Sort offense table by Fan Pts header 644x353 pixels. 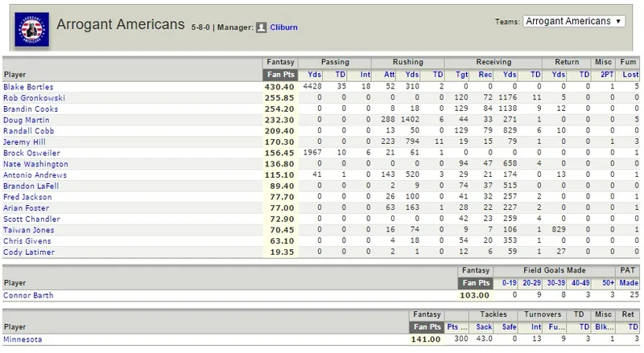pyautogui.click(x=280, y=75)
